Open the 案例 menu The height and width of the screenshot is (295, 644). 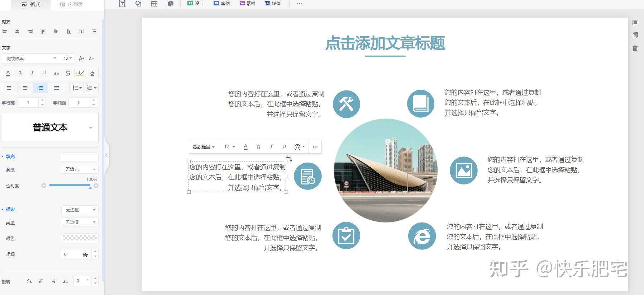221,4
